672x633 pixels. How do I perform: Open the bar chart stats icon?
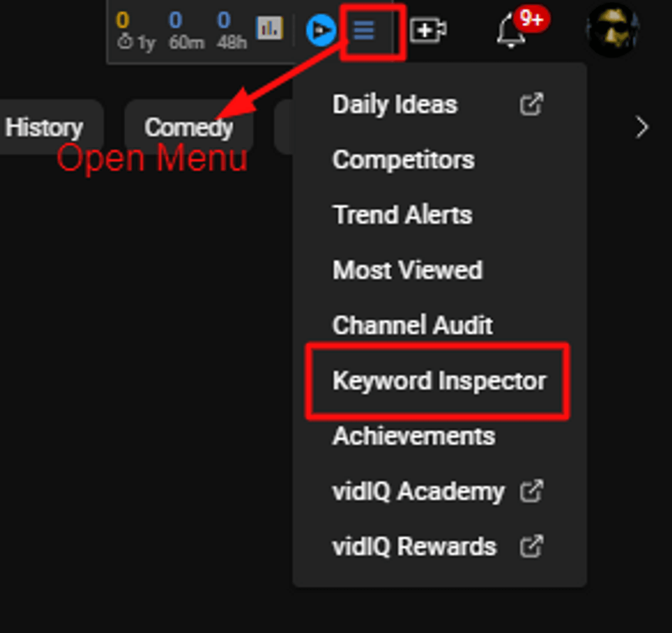(269, 29)
